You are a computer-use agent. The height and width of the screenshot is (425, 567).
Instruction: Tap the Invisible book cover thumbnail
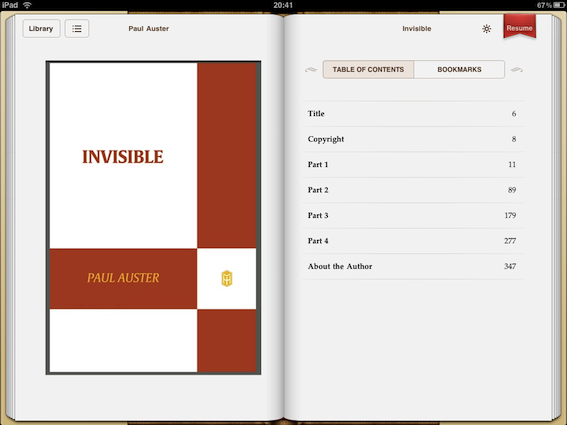(153, 218)
